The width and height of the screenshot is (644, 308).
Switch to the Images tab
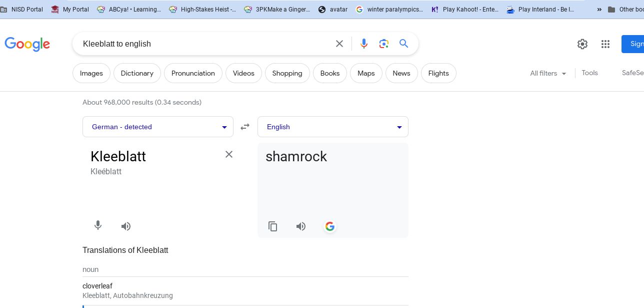tap(91, 73)
